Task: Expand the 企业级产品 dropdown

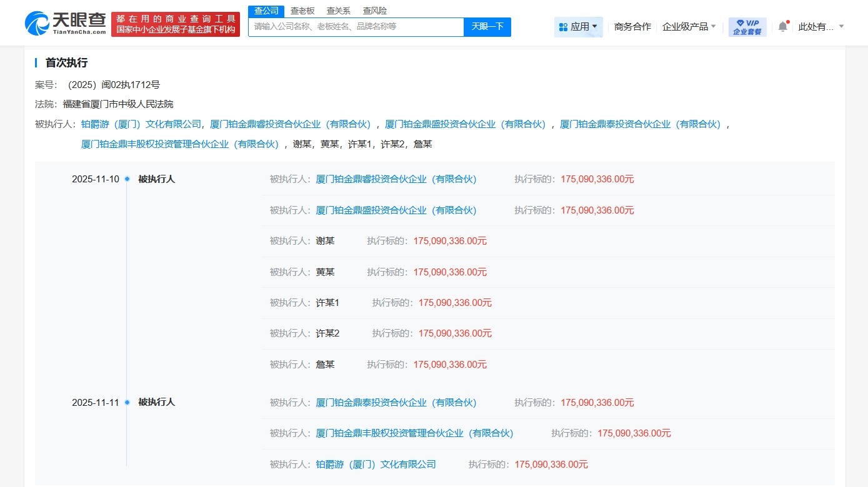Action: [687, 27]
